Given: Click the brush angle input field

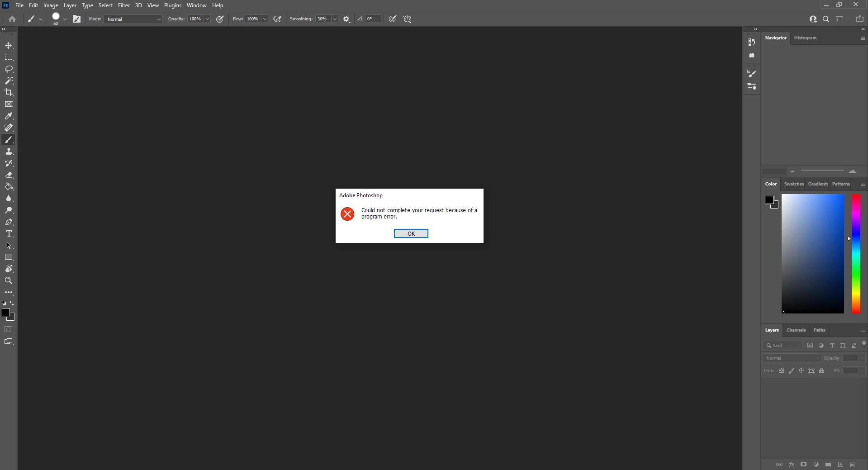Looking at the screenshot, I should (374, 19).
